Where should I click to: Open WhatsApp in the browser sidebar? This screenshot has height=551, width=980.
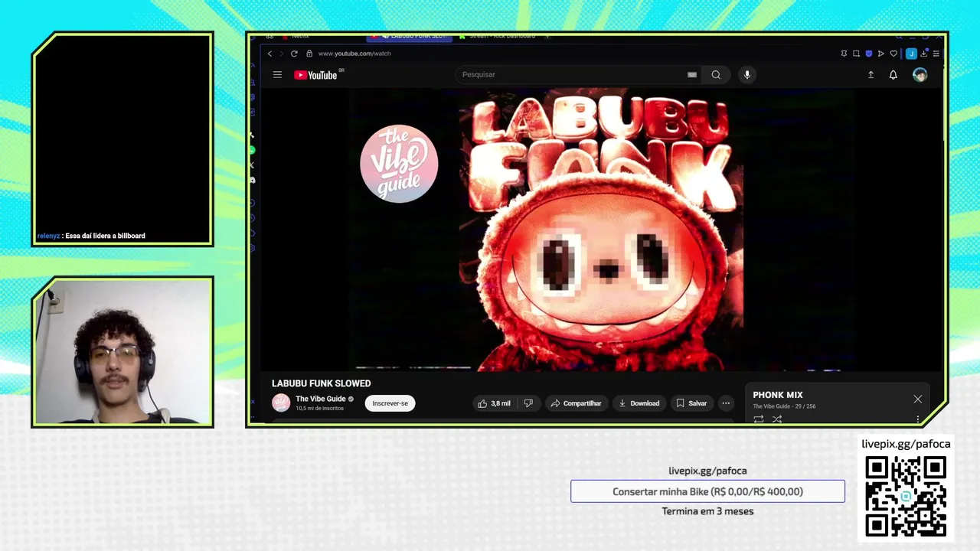point(252,150)
